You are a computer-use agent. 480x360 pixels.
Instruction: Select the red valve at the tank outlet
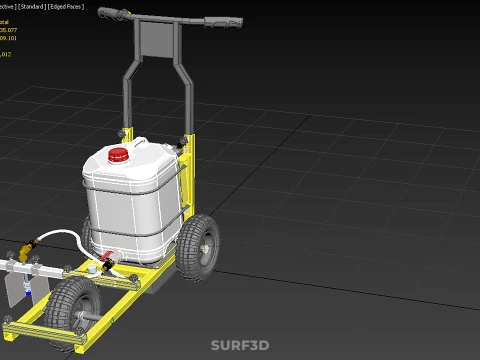107,257
